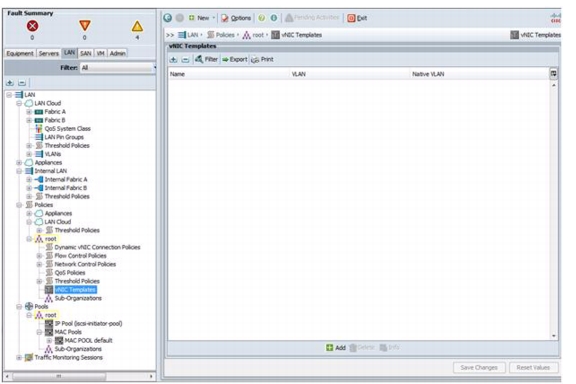Viewport: 576px width, 384px height.
Task: Sort table by VLAN column header
Action: [x=350, y=74]
